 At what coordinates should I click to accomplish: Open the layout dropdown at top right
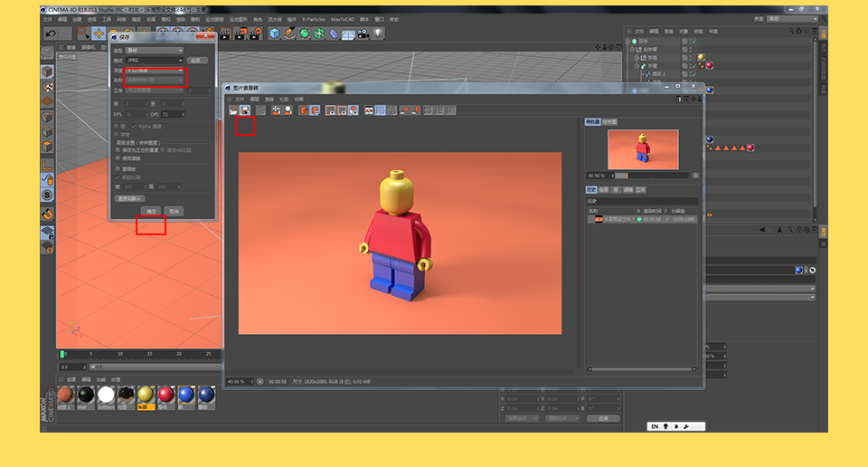pos(792,19)
